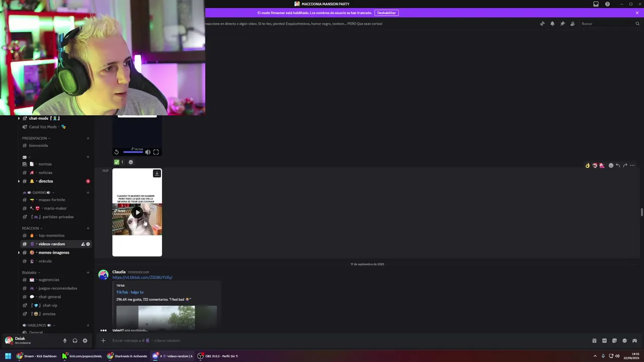This screenshot has width=644, height=362.
Task: Collapse the REACCION category
Action: point(32,228)
